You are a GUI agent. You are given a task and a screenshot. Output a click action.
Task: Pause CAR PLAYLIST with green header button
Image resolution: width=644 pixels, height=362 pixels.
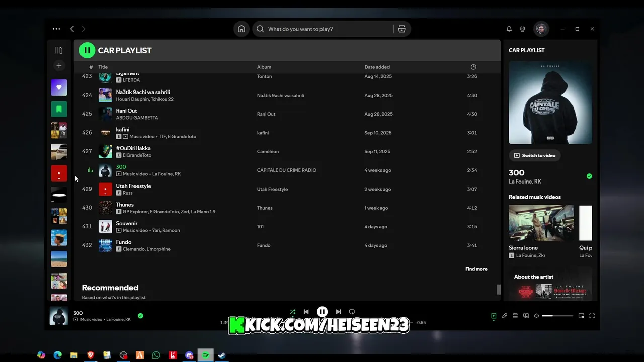(87, 50)
